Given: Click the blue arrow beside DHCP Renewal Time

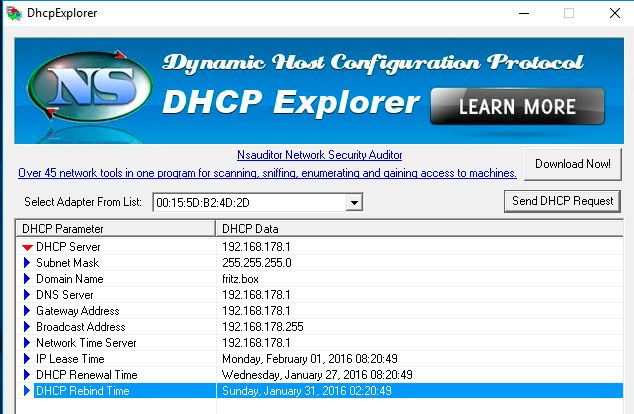Looking at the screenshot, I should 27,375.
